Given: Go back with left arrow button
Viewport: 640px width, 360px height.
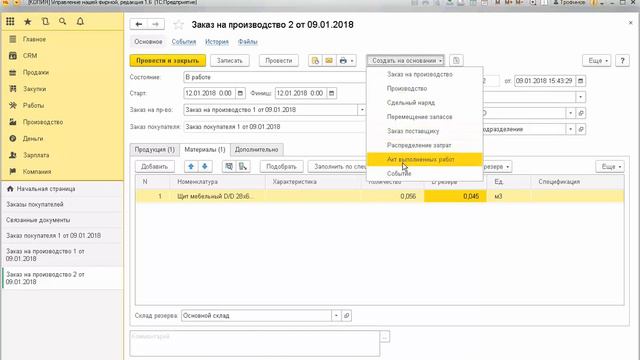Looking at the screenshot, I should pyautogui.click(x=139, y=24).
